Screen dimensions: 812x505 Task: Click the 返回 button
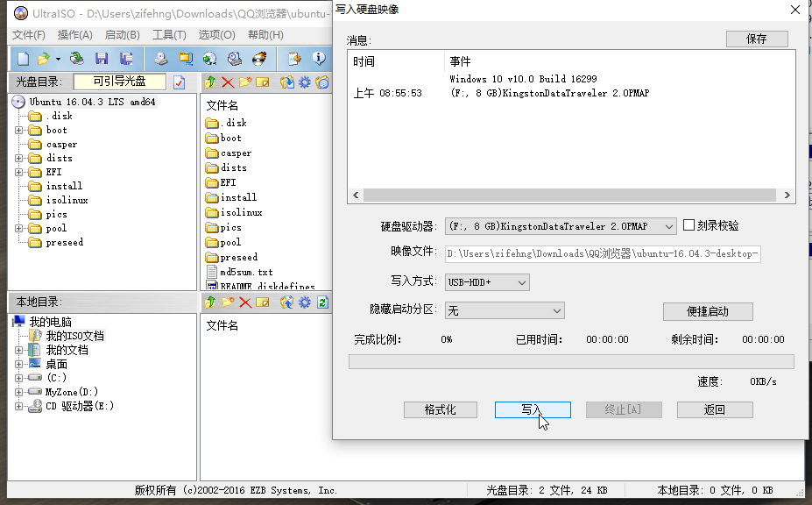(x=715, y=409)
